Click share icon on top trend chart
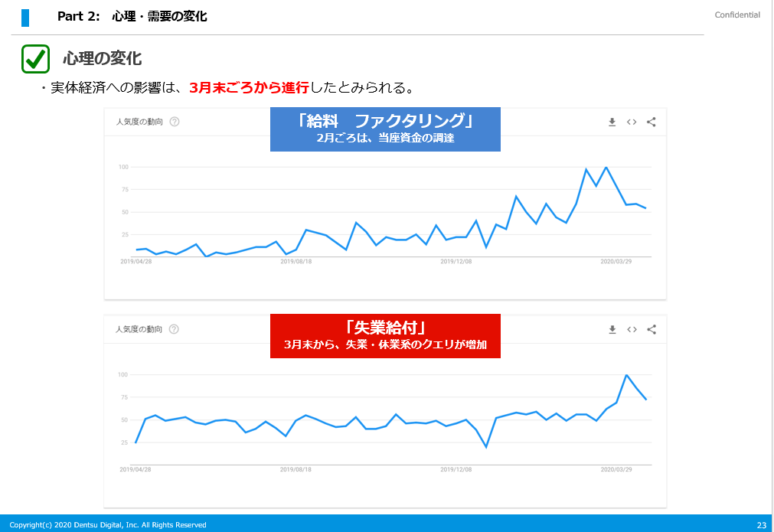This screenshot has height=532, width=774. pos(652,122)
